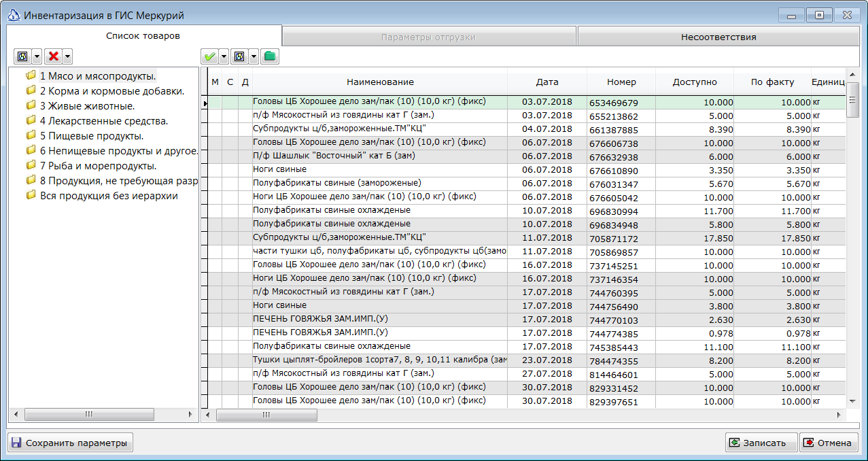Open dropdown arrow next to red X icon
The height and width of the screenshot is (461, 868).
pyautogui.click(x=67, y=56)
